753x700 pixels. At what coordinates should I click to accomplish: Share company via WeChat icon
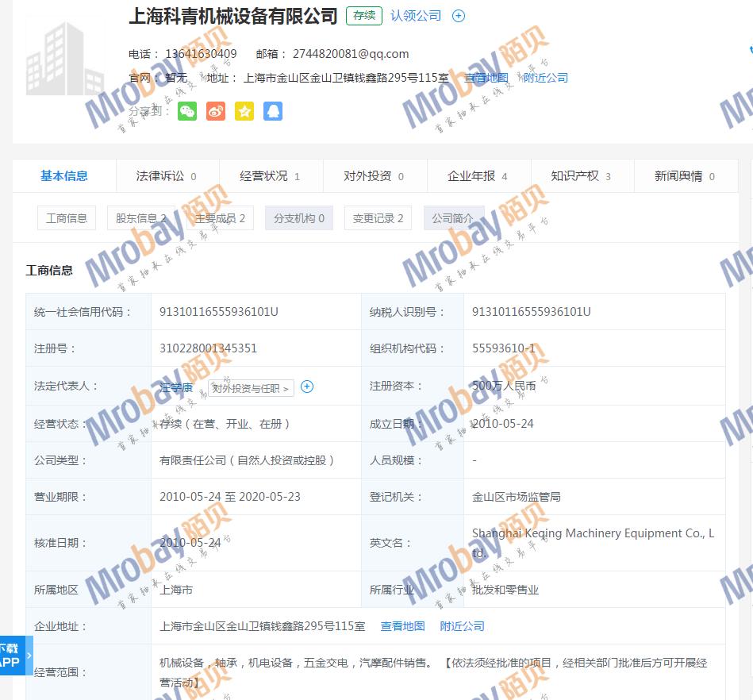click(187, 112)
